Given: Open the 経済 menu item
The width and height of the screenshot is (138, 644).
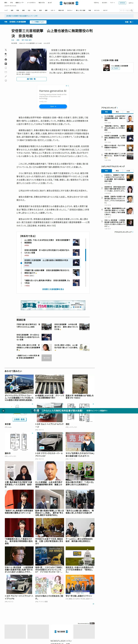Looking at the screenshot, I should tap(41, 11).
